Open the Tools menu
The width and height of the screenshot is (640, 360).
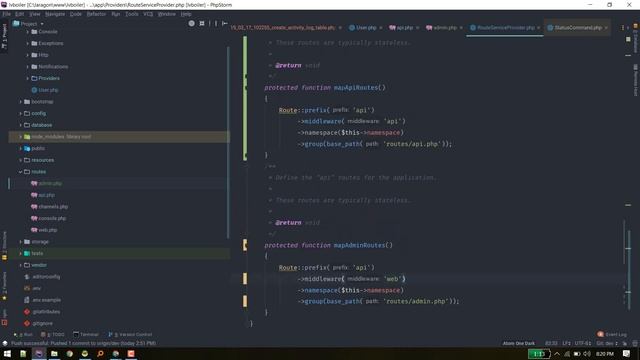[x=131, y=14]
